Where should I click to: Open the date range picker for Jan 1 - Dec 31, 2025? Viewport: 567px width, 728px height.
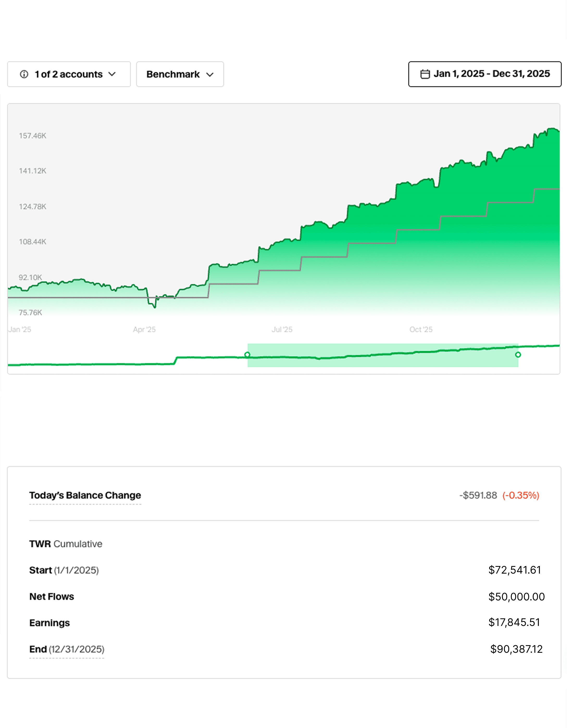click(485, 74)
